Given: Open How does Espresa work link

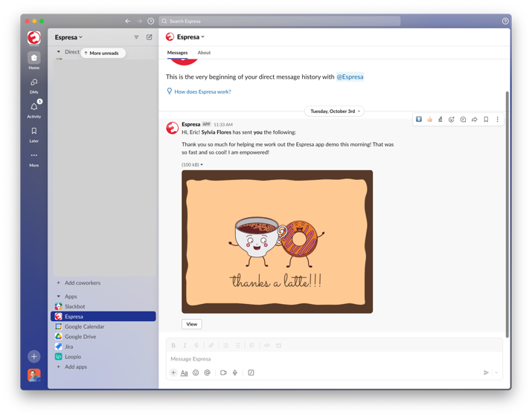Looking at the screenshot, I should point(202,91).
